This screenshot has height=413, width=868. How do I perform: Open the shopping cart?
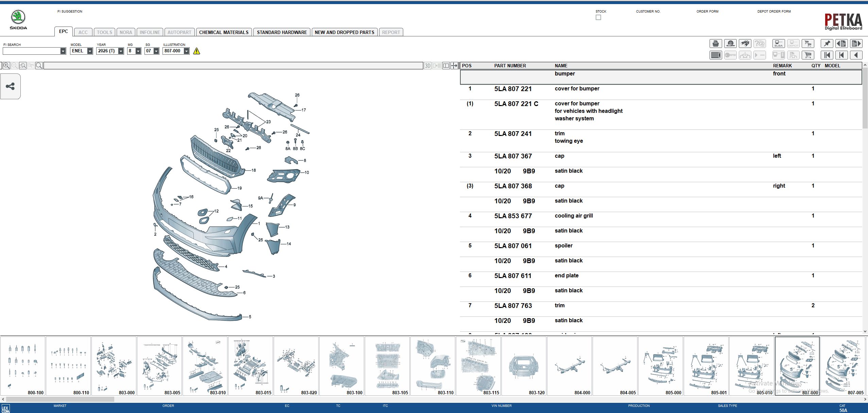(x=808, y=55)
